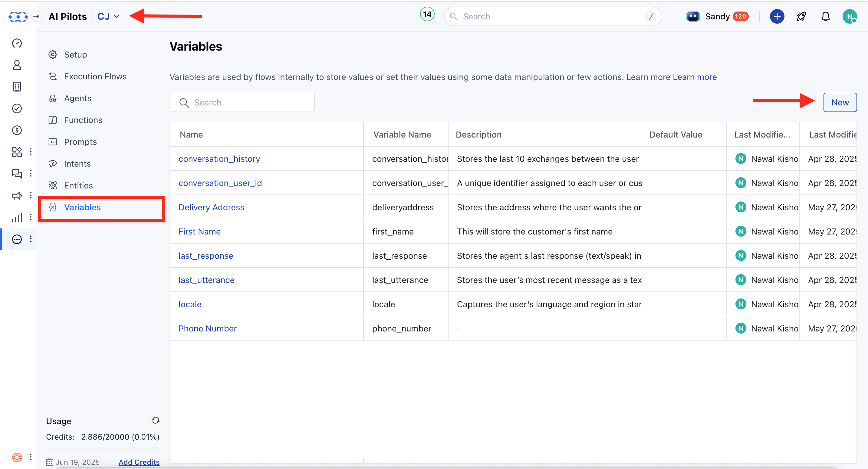Open the Functions section
This screenshot has height=469, width=868.
83,120
